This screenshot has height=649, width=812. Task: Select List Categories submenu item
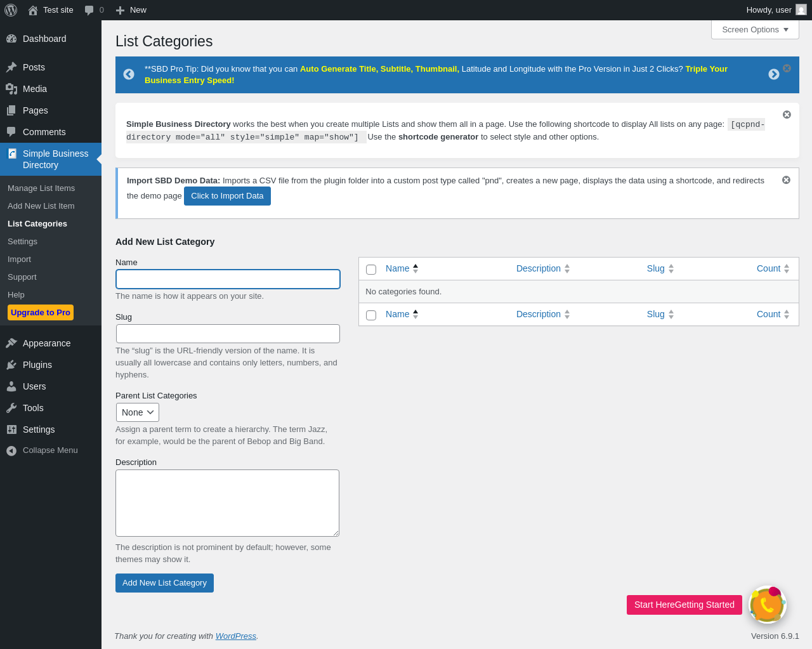click(37, 224)
